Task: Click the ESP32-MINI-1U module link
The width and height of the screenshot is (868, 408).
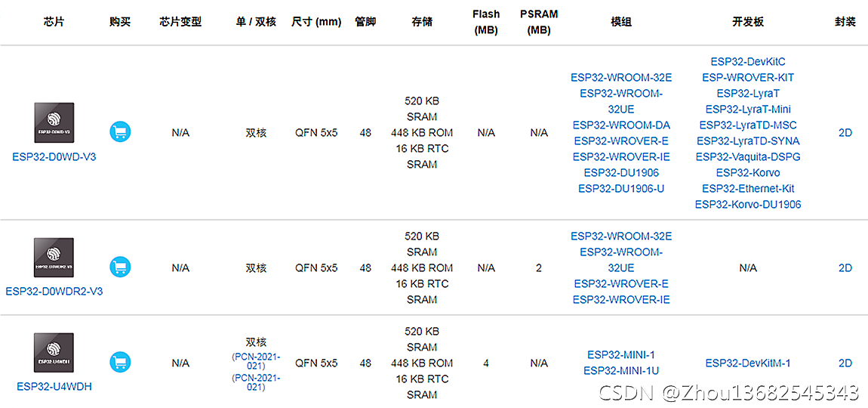Action: pos(621,370)
